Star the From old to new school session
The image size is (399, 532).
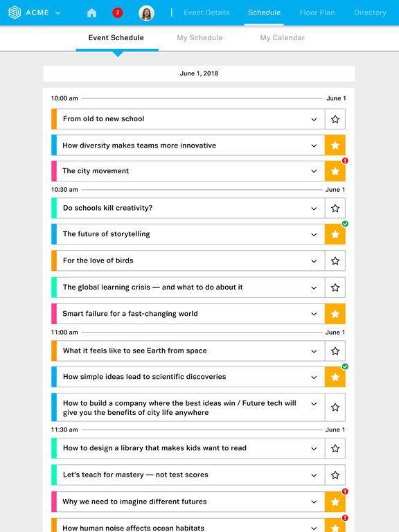click(335, 119)
